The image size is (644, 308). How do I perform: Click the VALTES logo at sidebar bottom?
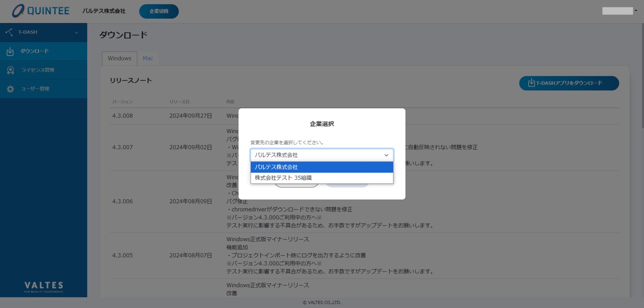click(x=44, y=287)
